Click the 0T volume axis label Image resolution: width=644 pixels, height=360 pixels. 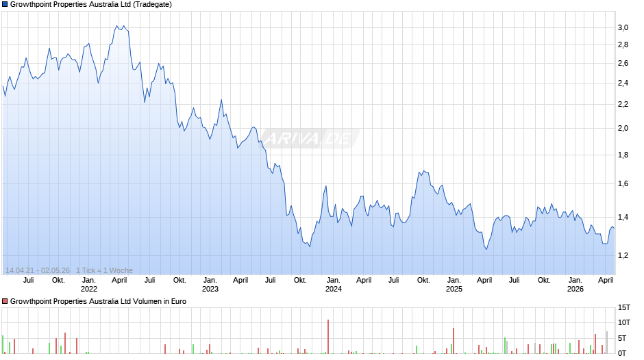click(x=622, y=353)
